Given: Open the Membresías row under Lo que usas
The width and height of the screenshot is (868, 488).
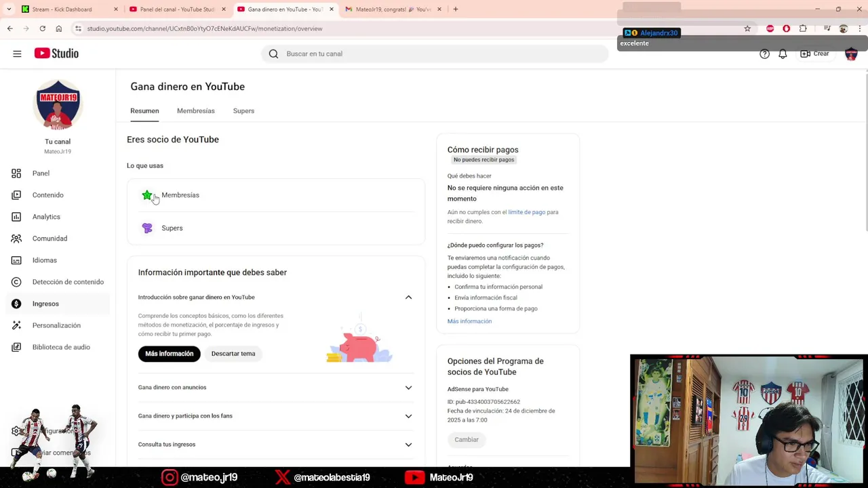Looking at the screenshot, I should [x=276, y=195].
